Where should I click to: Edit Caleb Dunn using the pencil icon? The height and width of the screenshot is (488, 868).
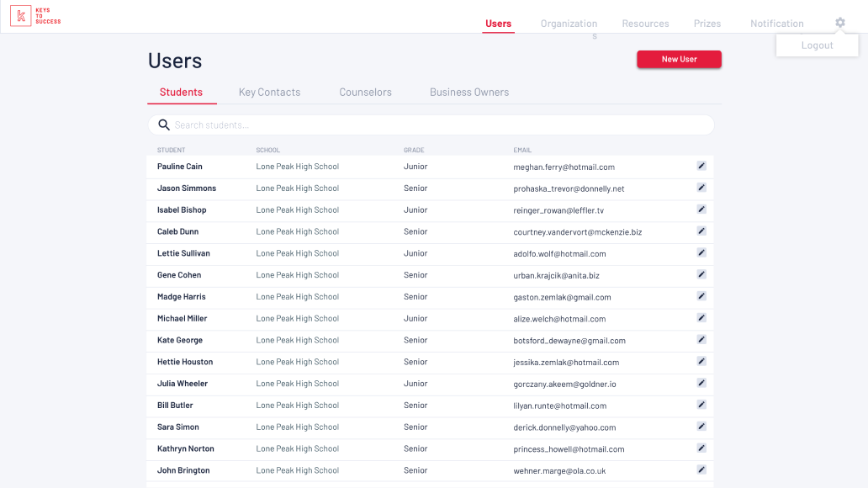(701, 231)
